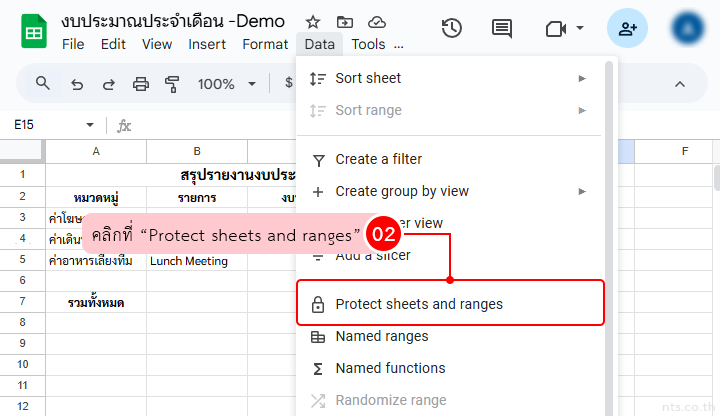Open the Tools menu
Screen dimensions: 720x416
coord(368,44)
